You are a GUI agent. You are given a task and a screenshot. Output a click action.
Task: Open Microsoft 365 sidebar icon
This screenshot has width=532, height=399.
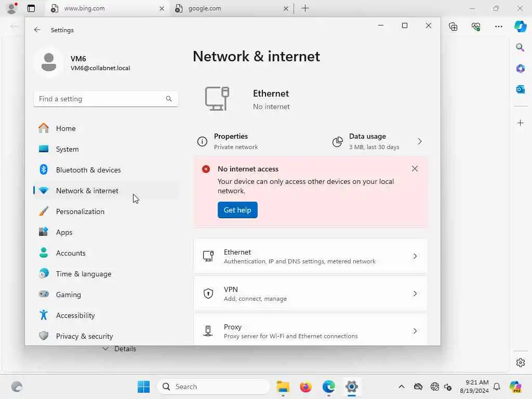click(520, 69)
